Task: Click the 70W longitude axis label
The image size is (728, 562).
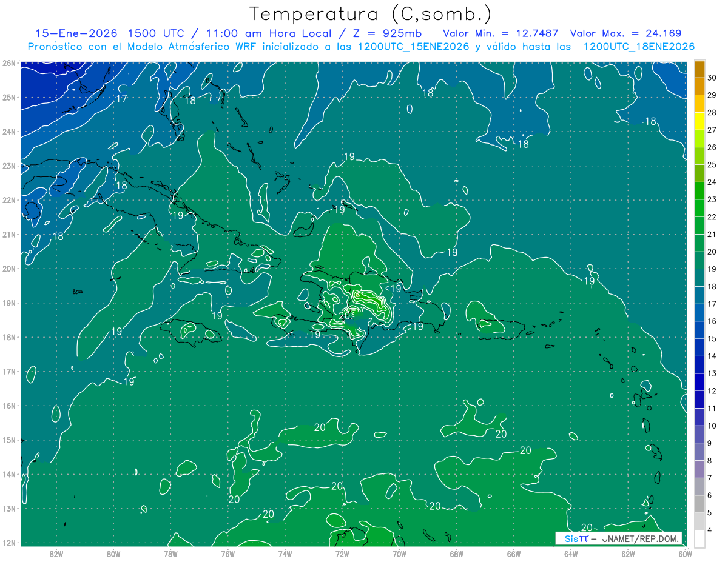Action: [399, 553]
